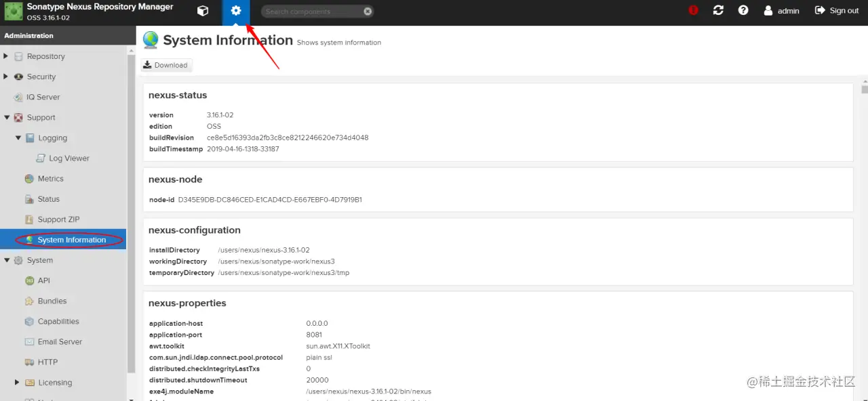This screenshot has height=401, width=868.
Task: Click the HTTP truck icon
Action: 29,362
